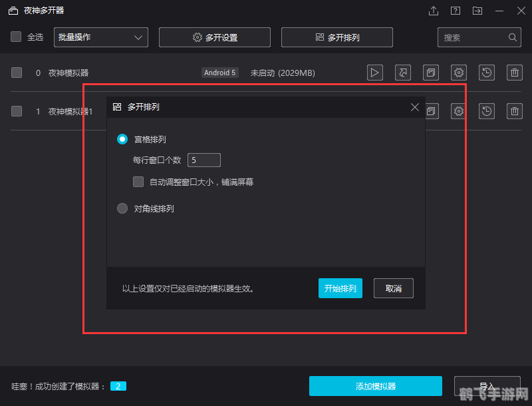Open settings for 夜神模拟器
This screenshot has width=532, height=406.
point(459,73)
